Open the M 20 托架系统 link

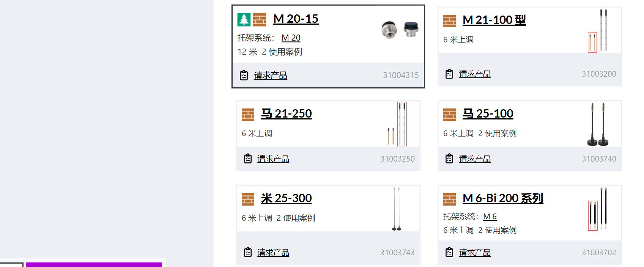click(291, 38)
